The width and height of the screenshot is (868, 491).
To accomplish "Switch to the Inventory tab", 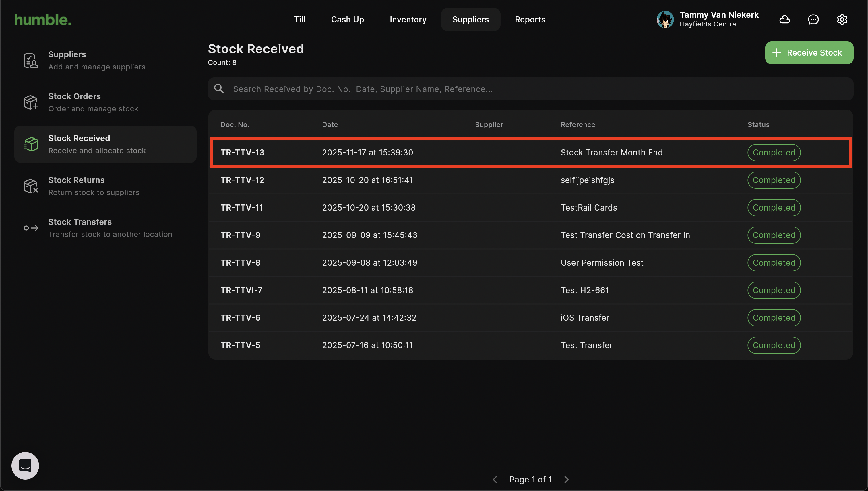I will (408, 20).
